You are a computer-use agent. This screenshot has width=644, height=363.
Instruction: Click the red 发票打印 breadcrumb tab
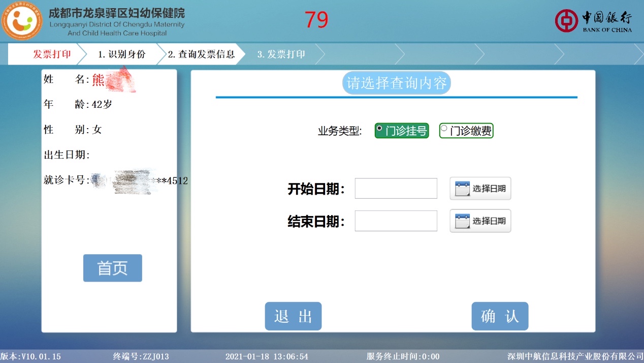tap(52, 54)
